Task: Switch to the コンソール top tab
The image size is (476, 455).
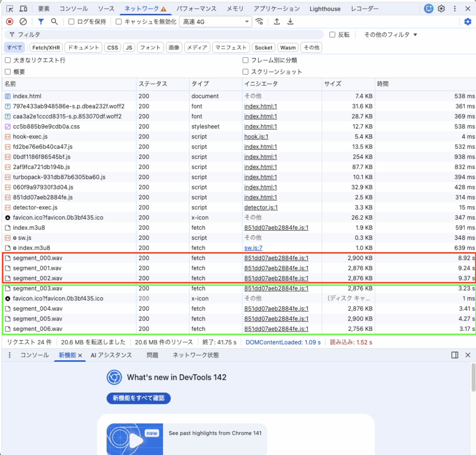Action: 74,9
